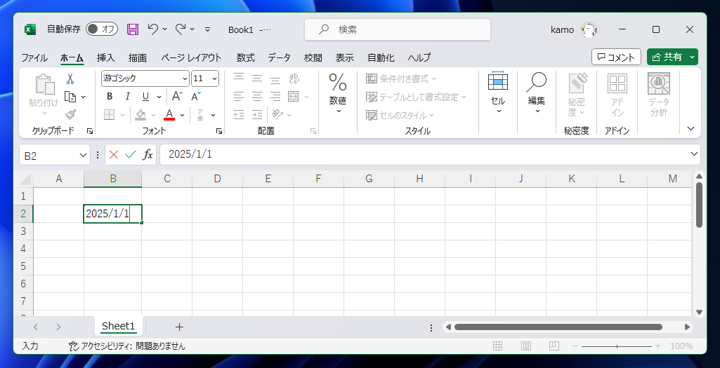The height and width of the screenshot is (368, 720).
Task: Increase font size with large A icon
Action: click(x=177, y=96)
